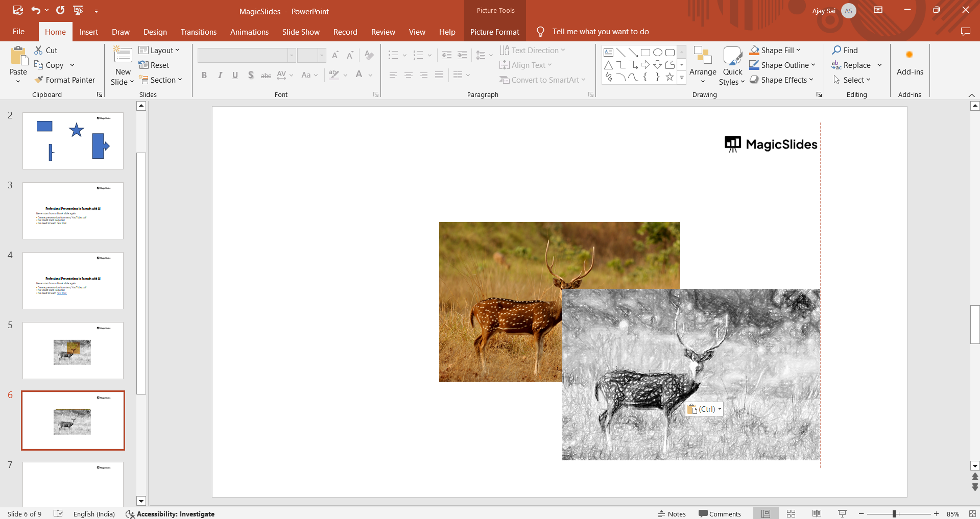This screenshot has height=519, width=980.
Task: Click the New Slide button
Action: (x=123, y=55)
